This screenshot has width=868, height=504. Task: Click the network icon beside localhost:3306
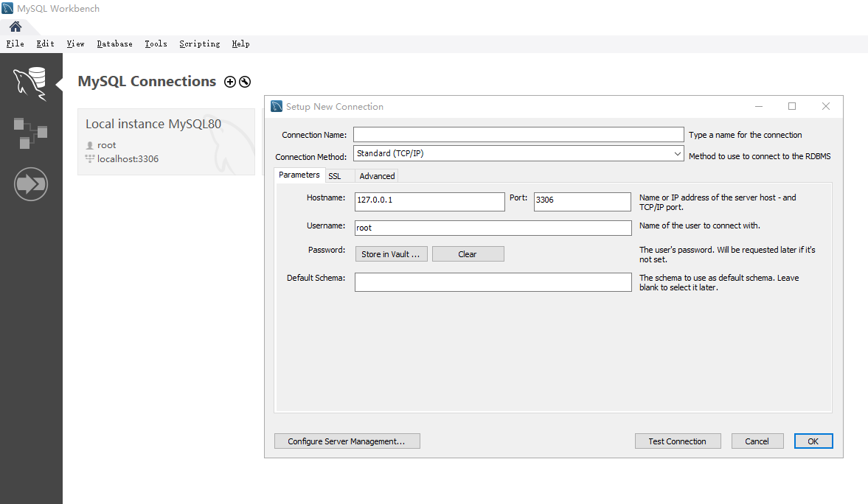tap(90, 158)
